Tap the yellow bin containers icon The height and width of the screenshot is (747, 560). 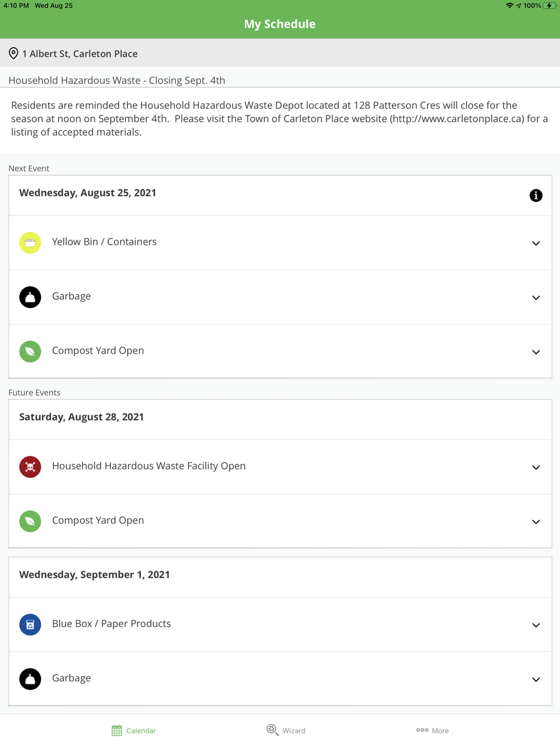[30, 243]
